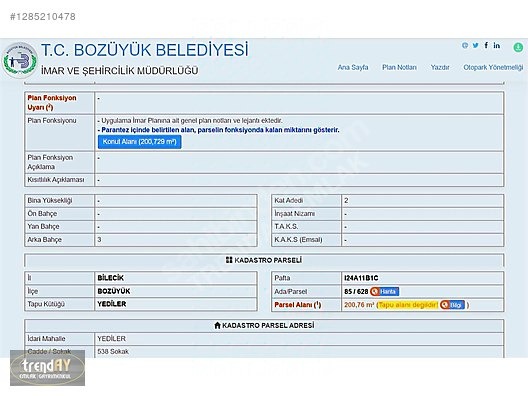The image size is (528, 396).
Task: Select the Ada/Parsel value 85 / 628
Action: tap(356, 292)
